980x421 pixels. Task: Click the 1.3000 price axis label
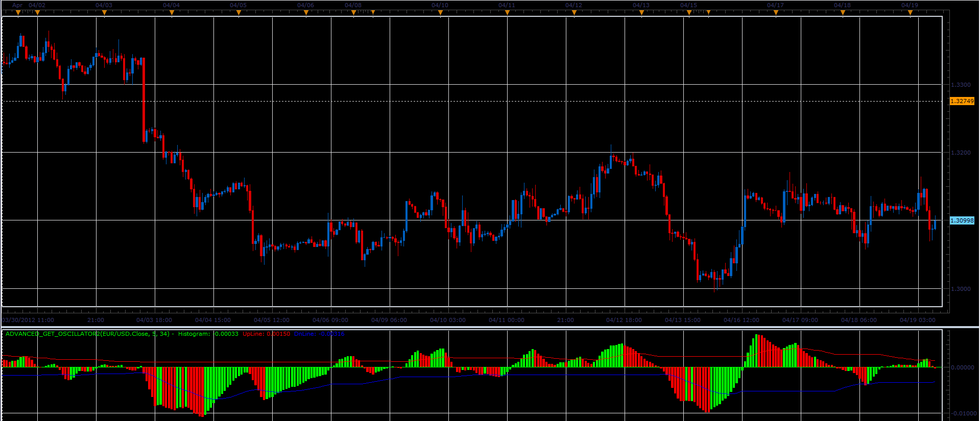(x=961, y=289)
